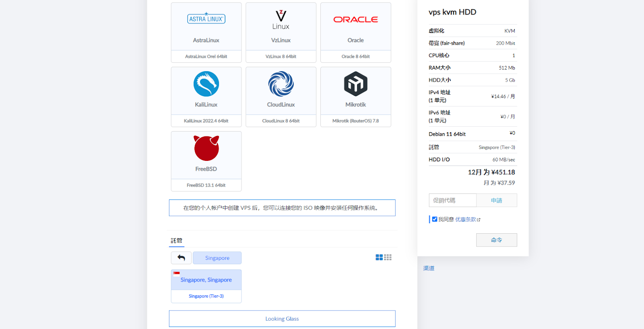This screenshot has height=329, width=644.
Task: Switch to small grid view icon
Action: click(388, 257)
